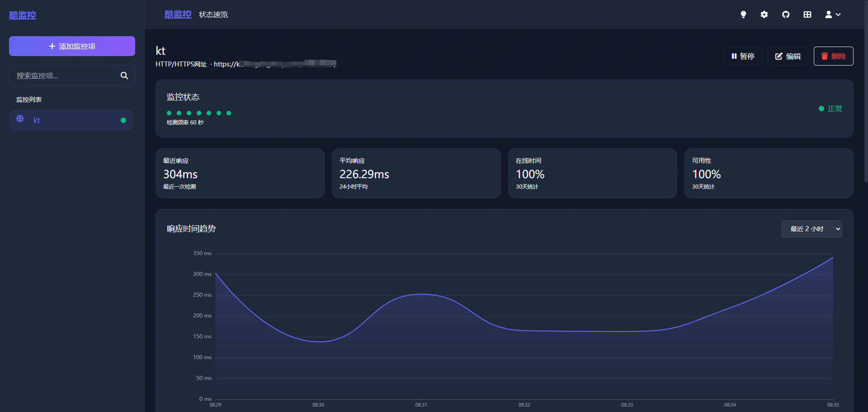Click the dropdown arrow of time range selector
868x412 pixels.
pos(838,229)
